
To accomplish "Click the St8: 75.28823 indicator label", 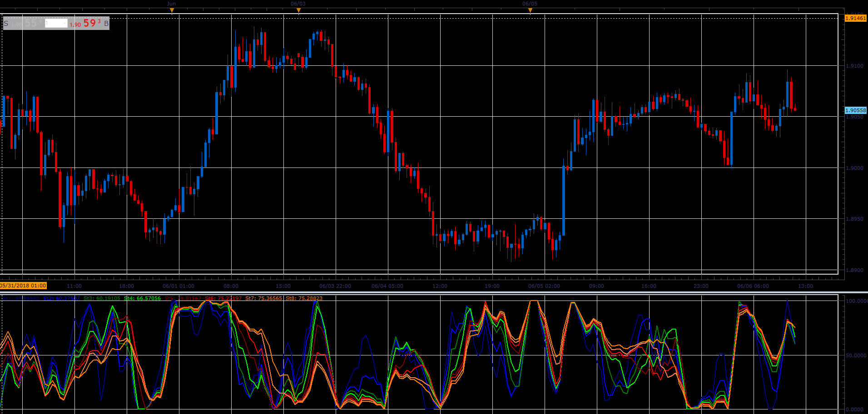I will tap(304, 298).
